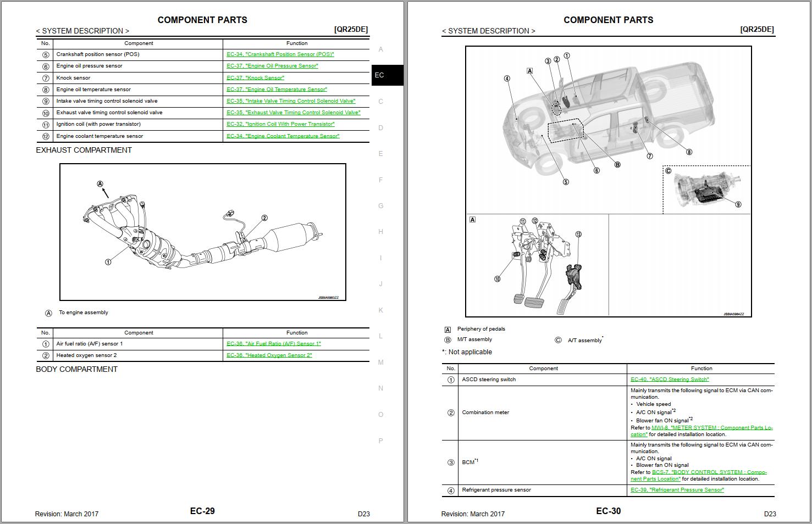The width and height of the screenshot is (812, 524).
Task: Click the Engine Oil Pressure Sensor link
Action: [x=272, y=66]
